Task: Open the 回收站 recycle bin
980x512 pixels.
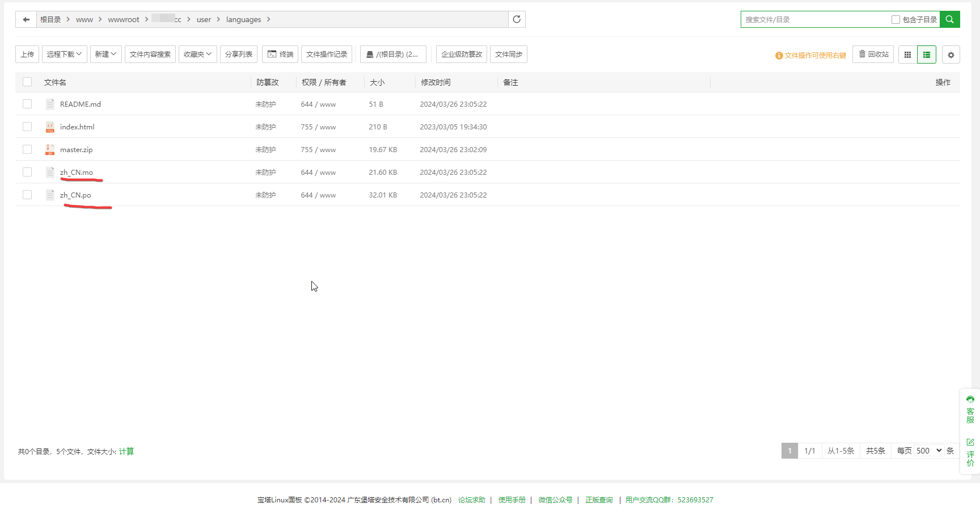Action: tap(873, 54)
